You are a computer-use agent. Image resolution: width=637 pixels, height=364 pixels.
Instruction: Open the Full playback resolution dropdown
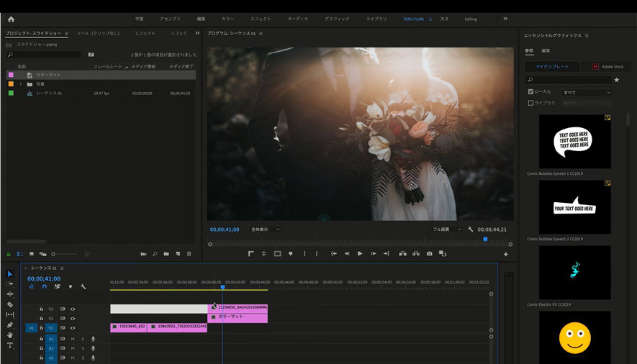coord(446,229)
